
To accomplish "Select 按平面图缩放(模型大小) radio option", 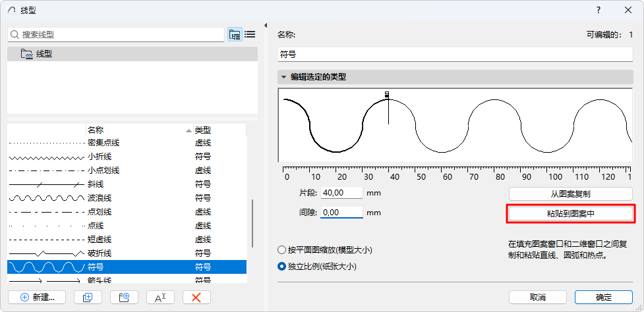I will pos(281,249).
